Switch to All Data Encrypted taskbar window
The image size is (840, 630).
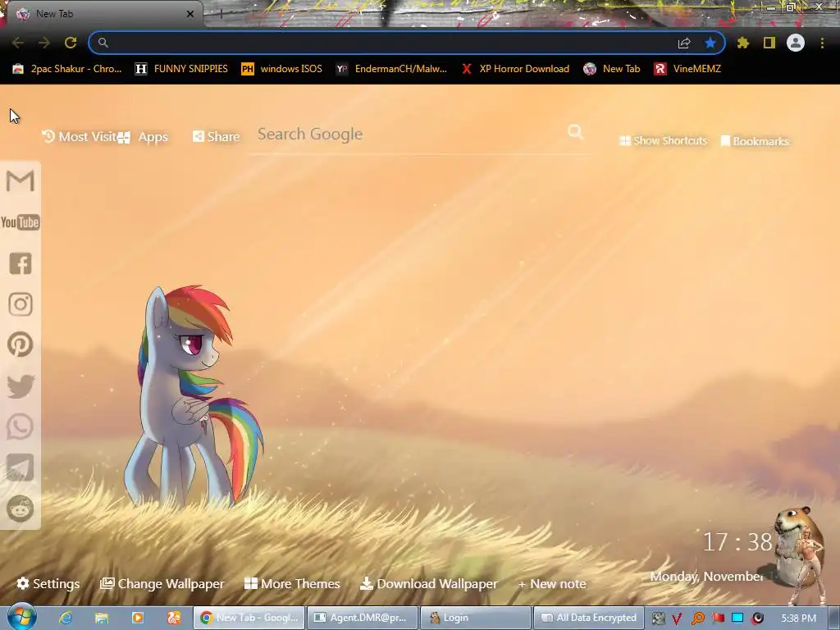(589, 618)
